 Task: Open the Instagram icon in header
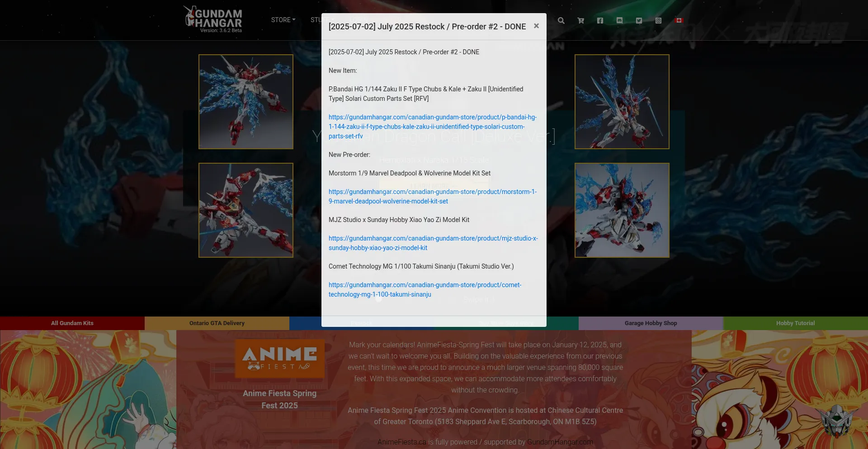click(x=658, y=20)
